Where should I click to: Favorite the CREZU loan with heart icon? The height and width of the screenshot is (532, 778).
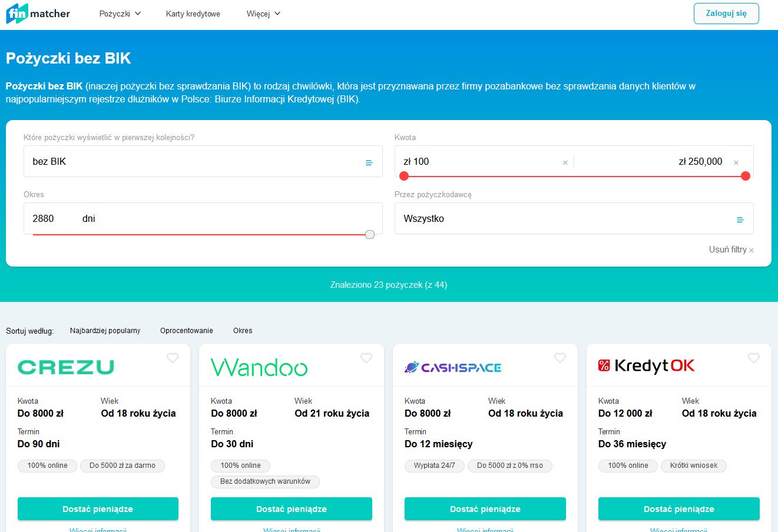pos(173,358)
